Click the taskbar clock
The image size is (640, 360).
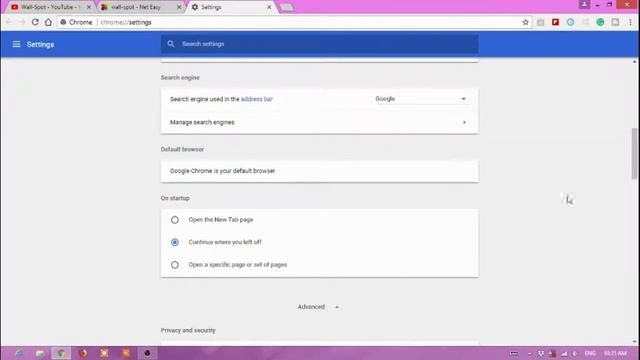[x=615, y=353]
